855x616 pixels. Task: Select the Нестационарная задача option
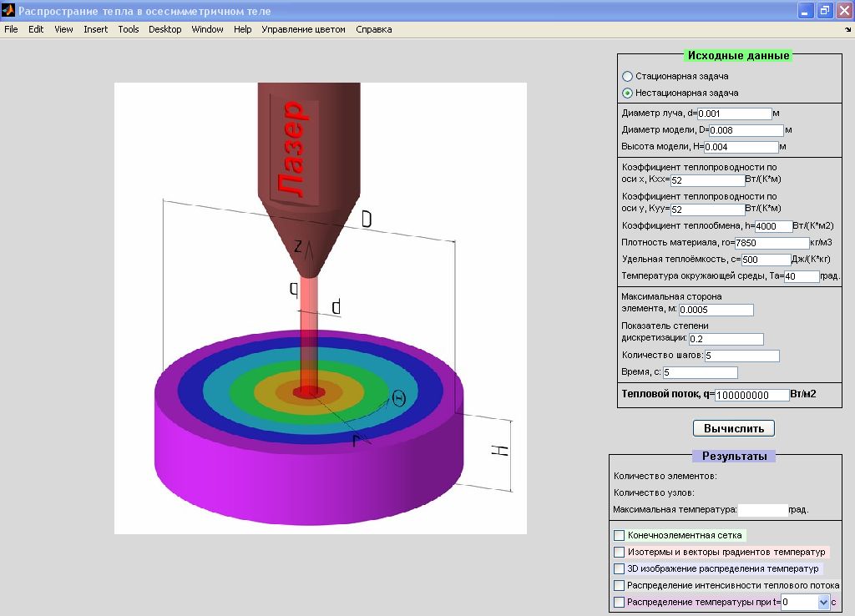click(628, 93)
